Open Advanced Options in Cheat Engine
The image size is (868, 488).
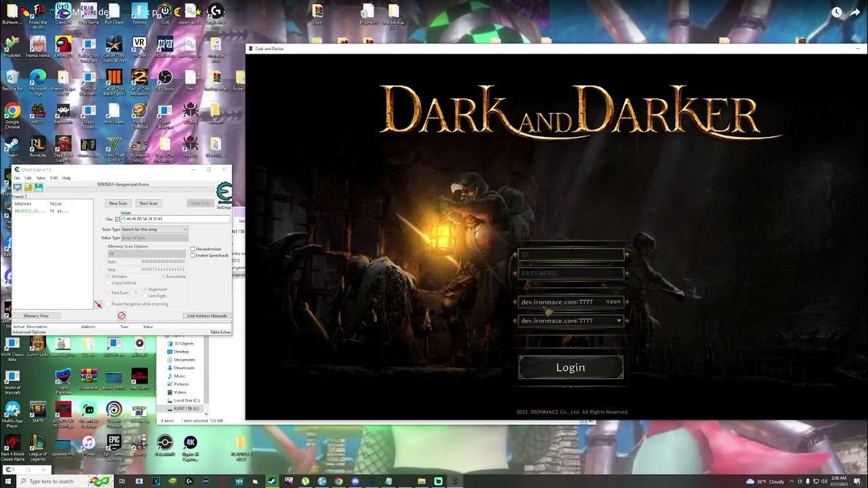[x=29, y=332]
